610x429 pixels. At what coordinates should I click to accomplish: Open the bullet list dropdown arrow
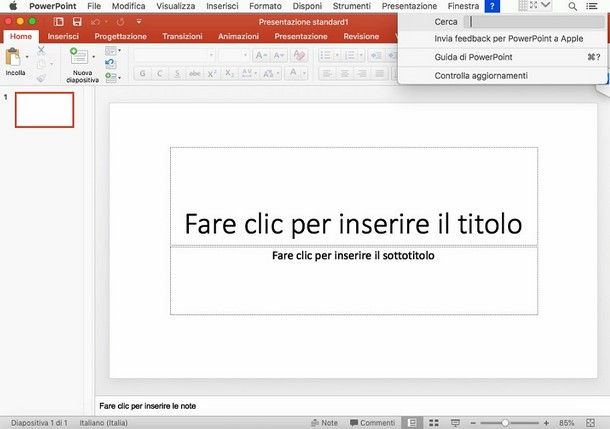pos(337,56)
